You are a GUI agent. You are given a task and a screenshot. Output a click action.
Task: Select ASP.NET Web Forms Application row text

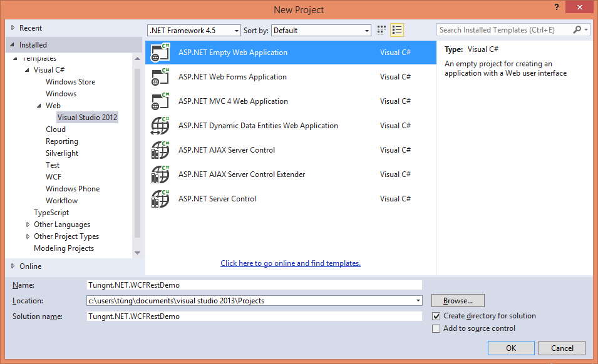point(233,77)
